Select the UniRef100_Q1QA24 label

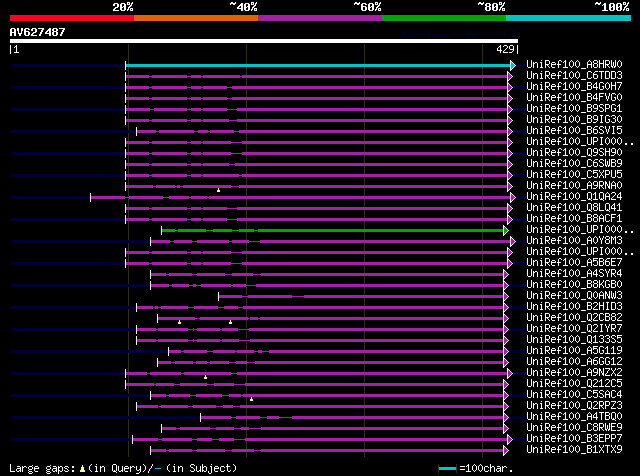[574, 197]
